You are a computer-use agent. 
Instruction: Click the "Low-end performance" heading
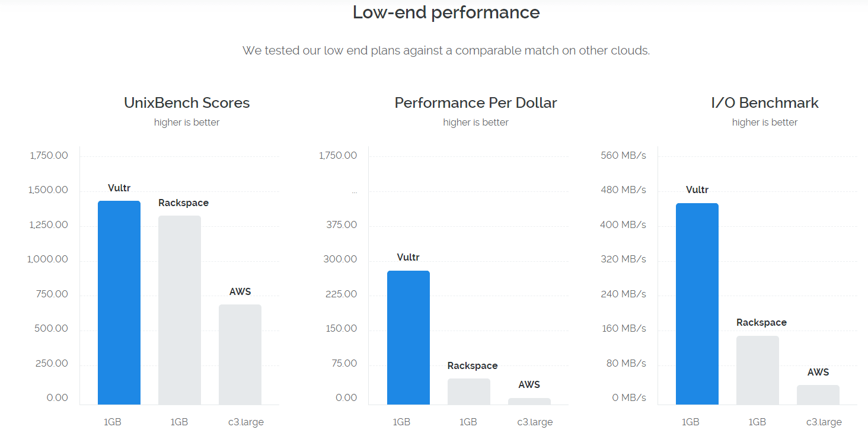446,12
